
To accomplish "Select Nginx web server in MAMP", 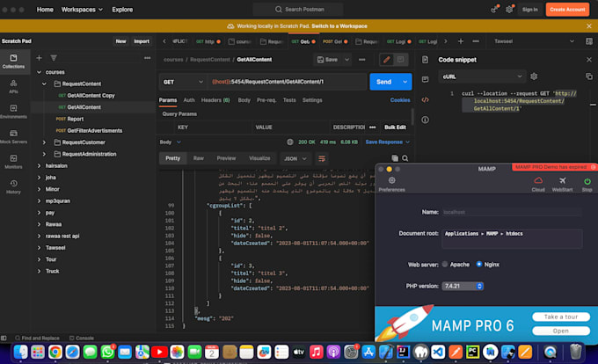I will pos(479,264).
